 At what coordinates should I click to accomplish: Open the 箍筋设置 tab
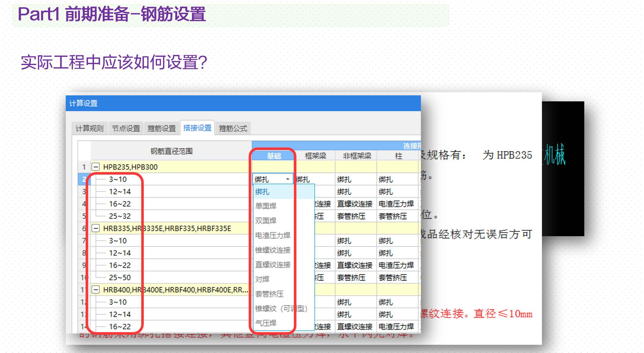click(x=161, y=129)
